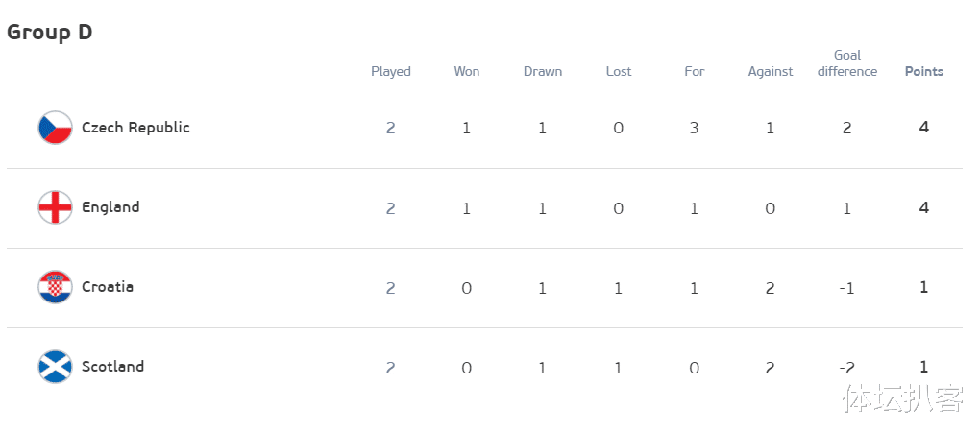Click the For goals column header

695,72
